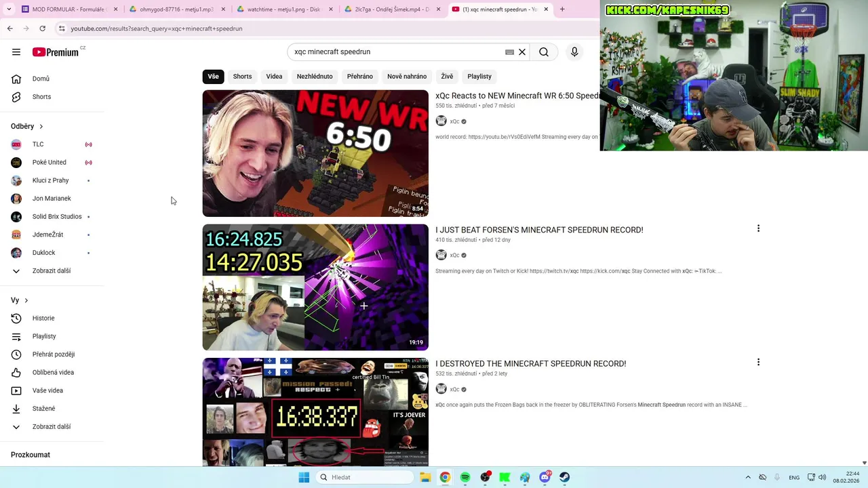This screenshot has height=488, width=868.
Task: Open site information icon in address bar
Action: pos(62,28)
